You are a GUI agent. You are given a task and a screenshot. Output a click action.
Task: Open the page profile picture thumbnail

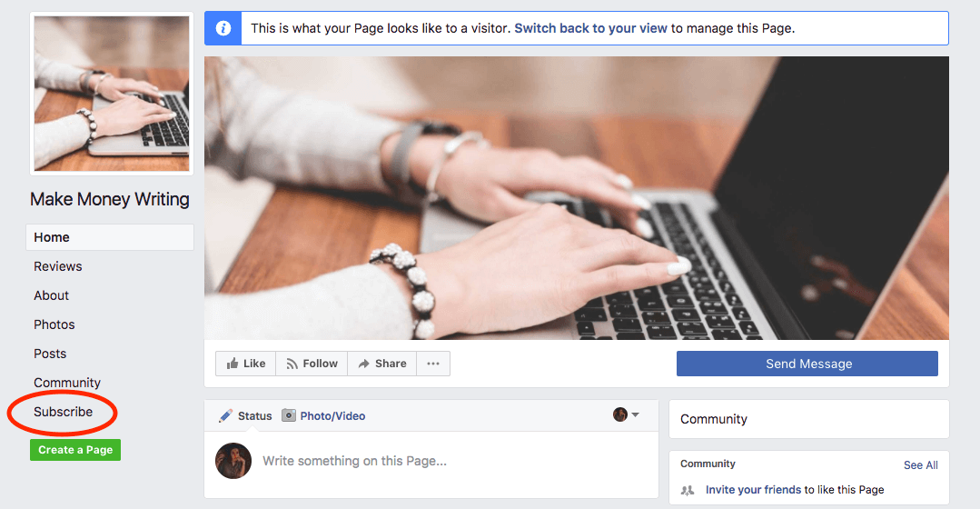pos(112,94)
